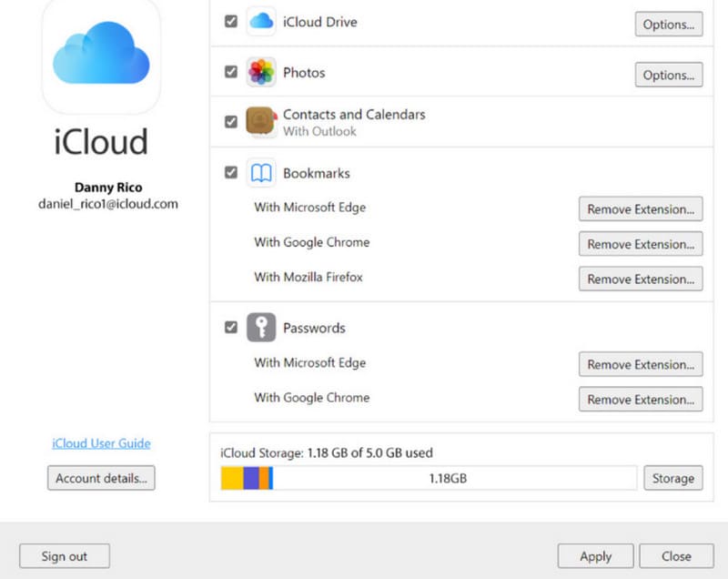Open the iCloud User Guide link

point(100,443)
